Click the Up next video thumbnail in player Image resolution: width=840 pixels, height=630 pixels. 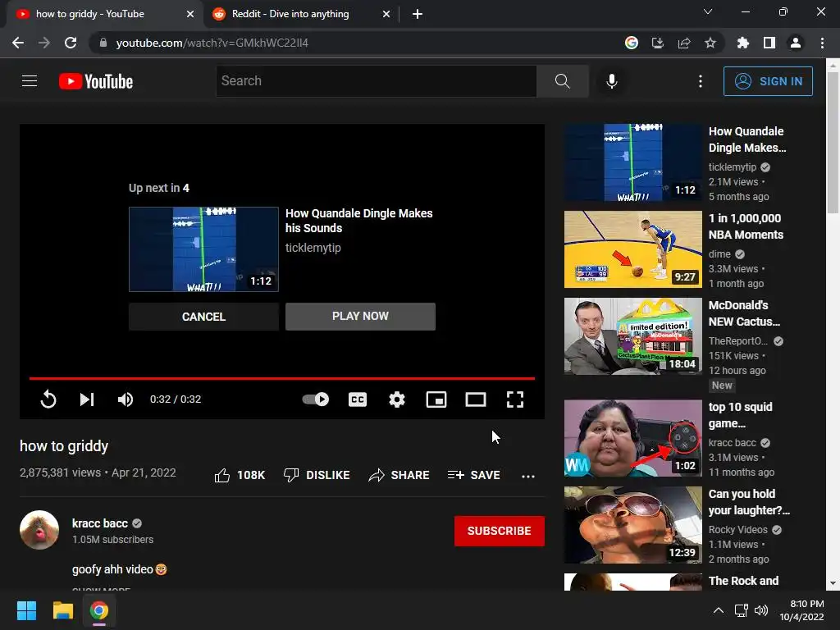tap(203, 249)
